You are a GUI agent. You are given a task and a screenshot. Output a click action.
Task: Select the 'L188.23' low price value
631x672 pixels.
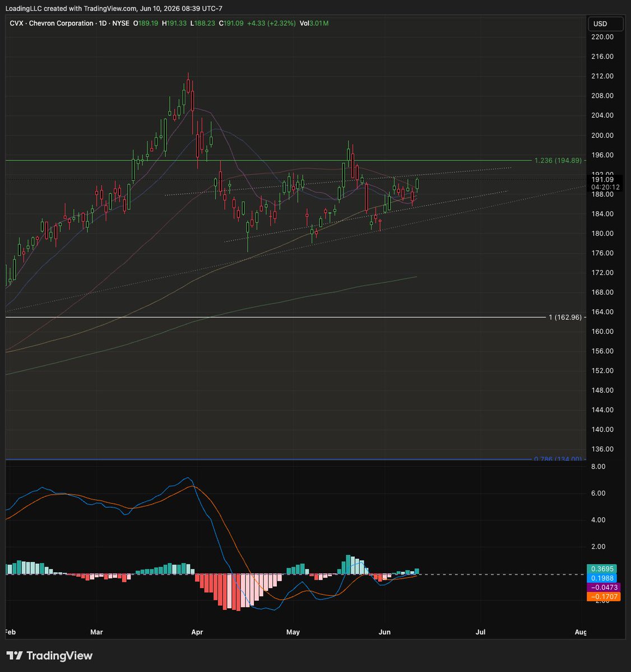[x=203, y=24]
